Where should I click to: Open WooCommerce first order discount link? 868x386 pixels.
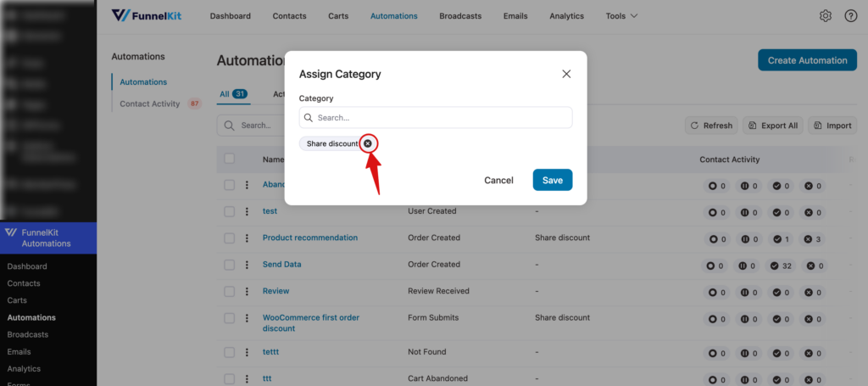(x=311, y=323)
